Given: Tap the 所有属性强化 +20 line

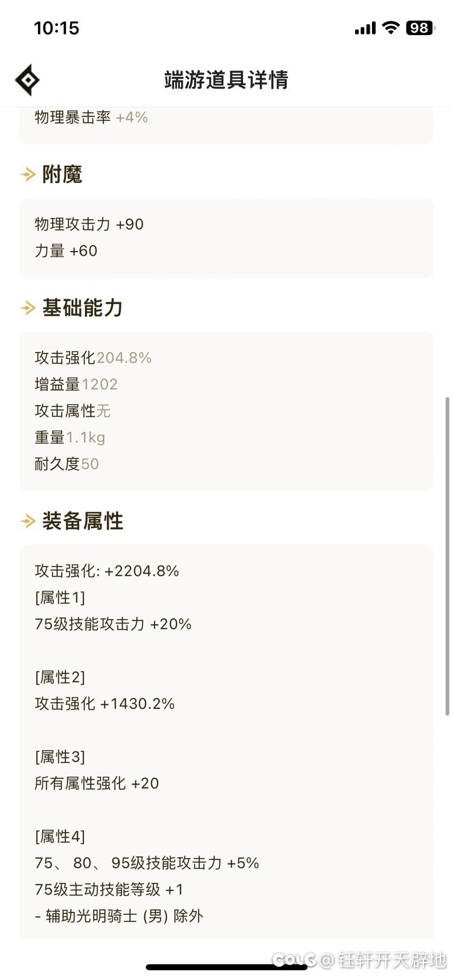Looking at the screenshot, I should coord(97,783).
